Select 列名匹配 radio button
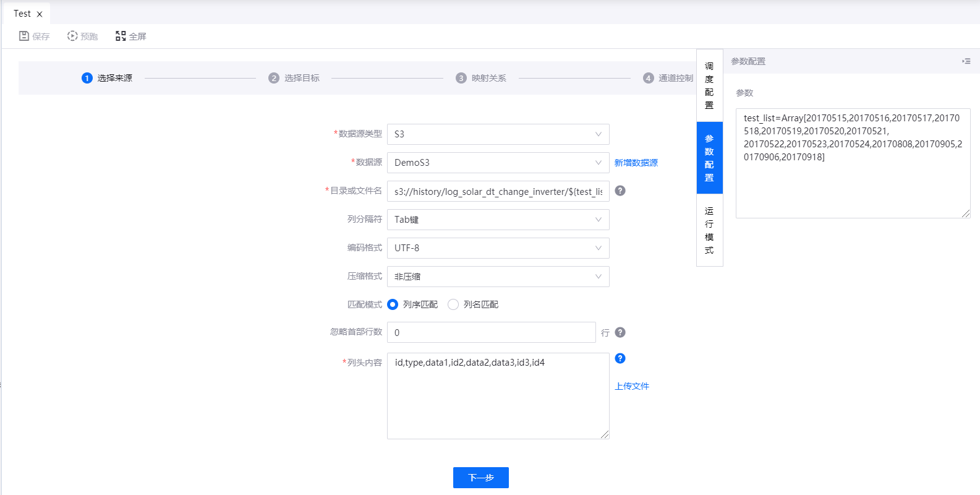Image resolution: width=980 pixels, height=495 pixels. [453, 304]
